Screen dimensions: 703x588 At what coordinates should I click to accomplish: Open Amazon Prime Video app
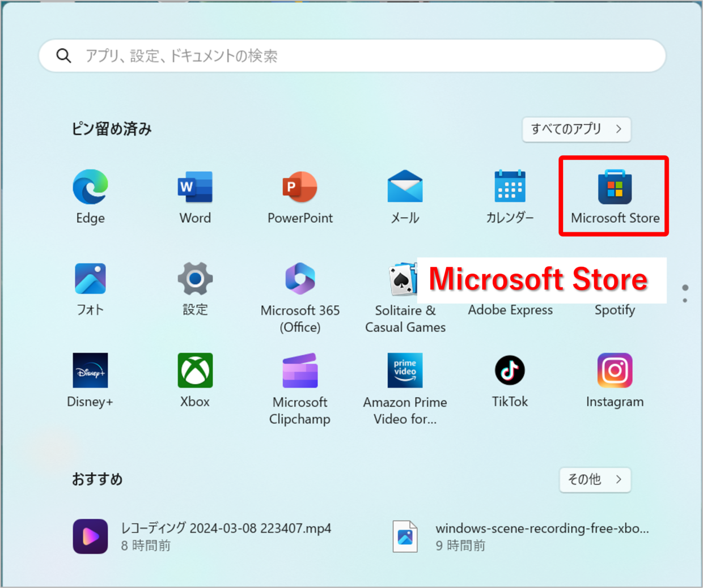pyautogui.click(x=405, y=389)
